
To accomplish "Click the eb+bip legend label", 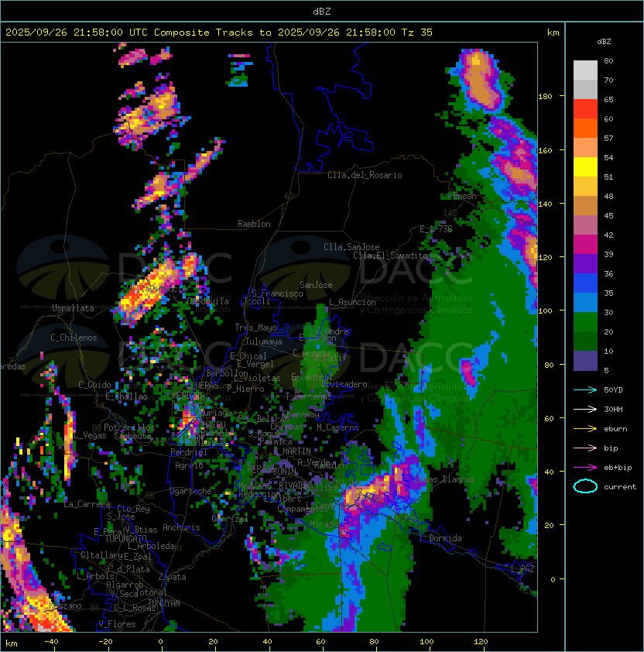I will 618,468.
